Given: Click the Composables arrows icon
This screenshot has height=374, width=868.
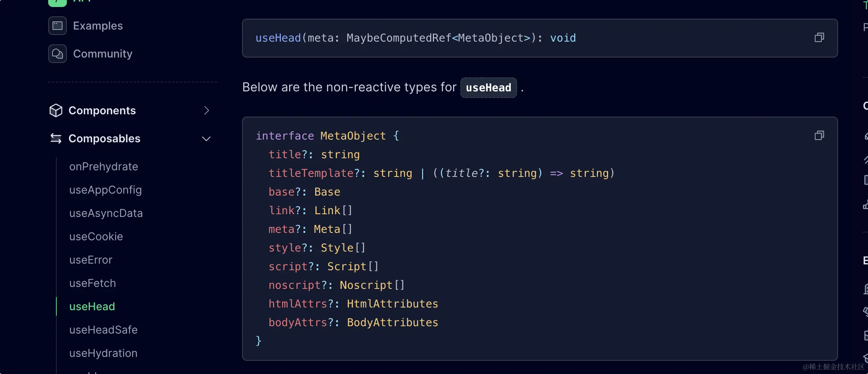Looking at the screenshot, I should [x=56, y=138].
